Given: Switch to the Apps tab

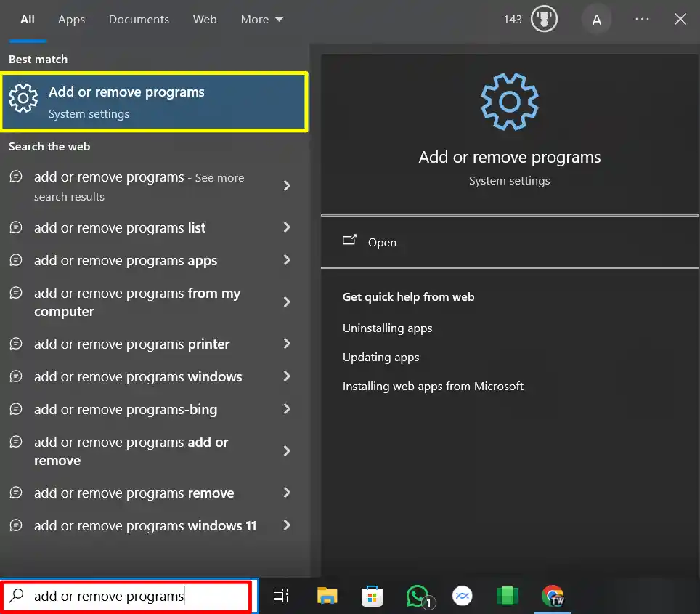Looking at the screenshot, I should point(71,19).
